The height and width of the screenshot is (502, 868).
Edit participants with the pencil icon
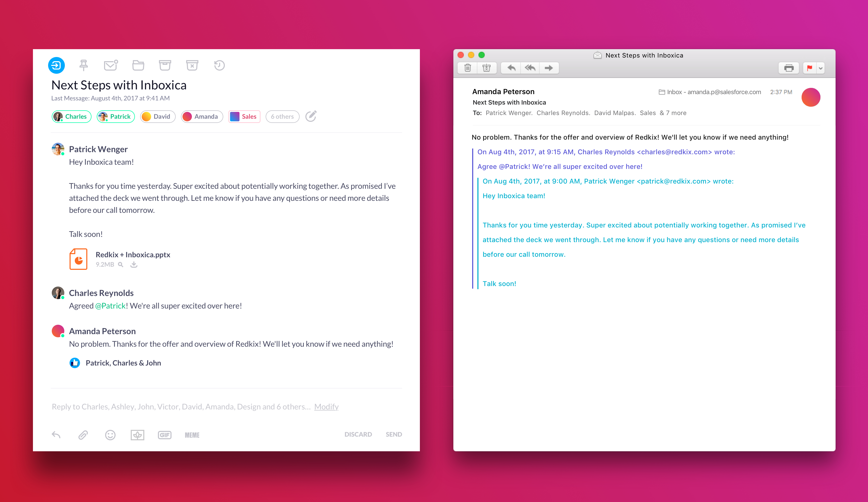(x=311, y=116)
